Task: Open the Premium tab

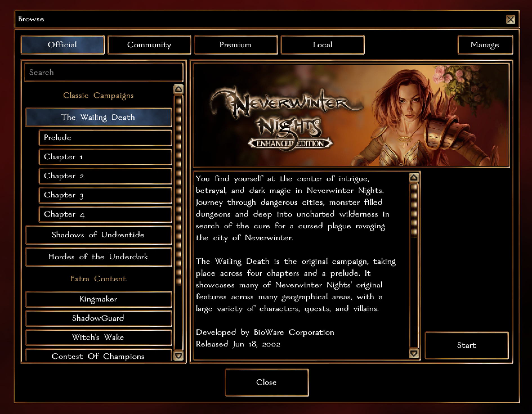Action: (x=236, y=45)
